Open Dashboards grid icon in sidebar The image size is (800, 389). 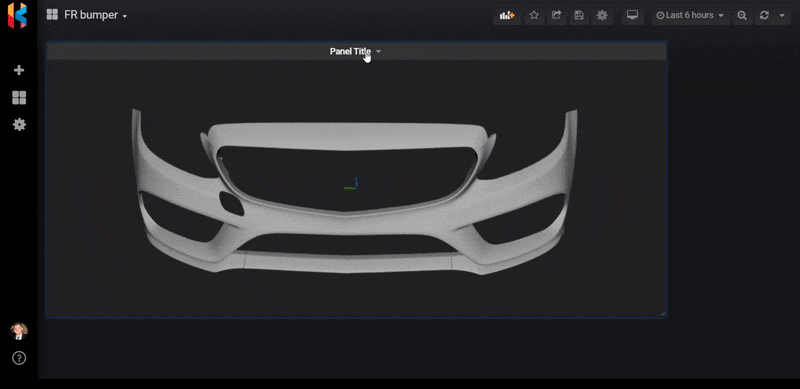[19, 98]
